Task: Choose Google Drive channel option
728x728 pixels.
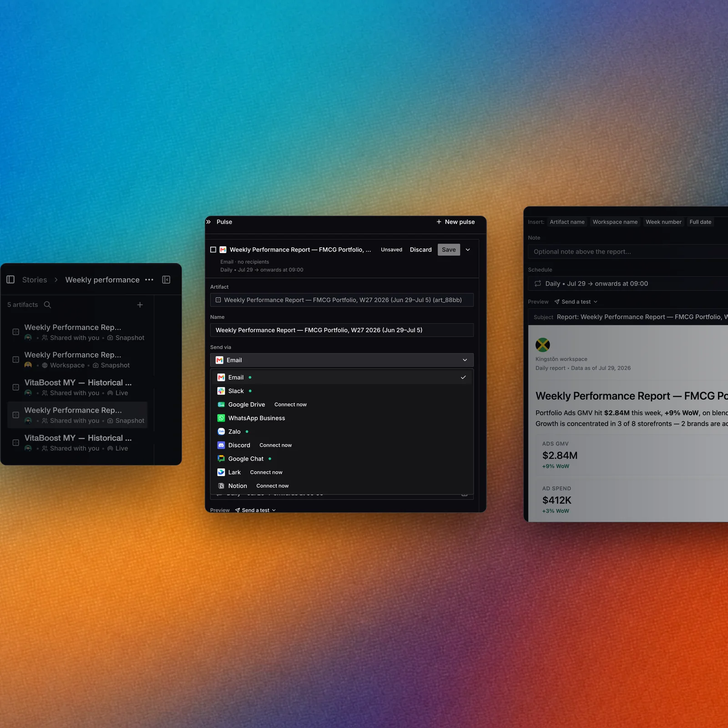Action: coord(342,404)
